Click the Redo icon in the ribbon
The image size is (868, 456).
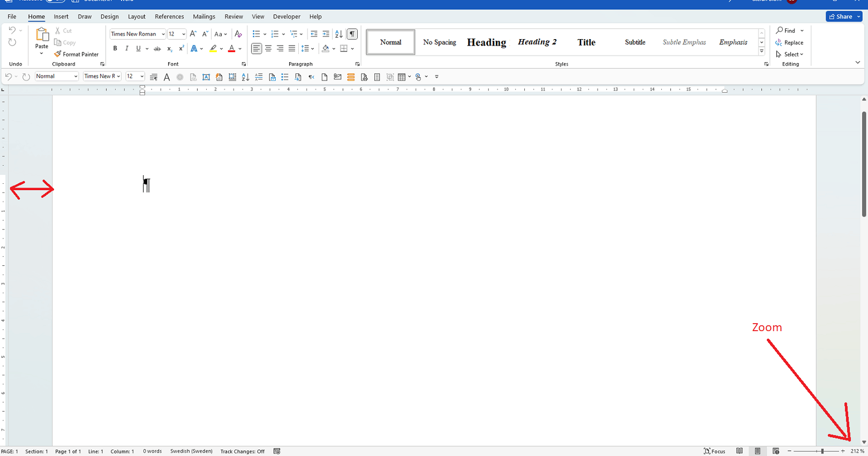(12, 43)
